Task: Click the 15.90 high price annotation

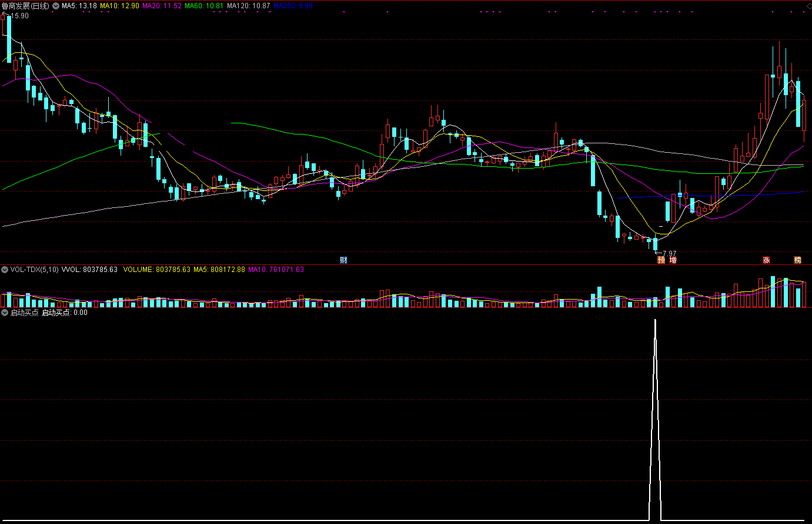Action: coord(19,16)
